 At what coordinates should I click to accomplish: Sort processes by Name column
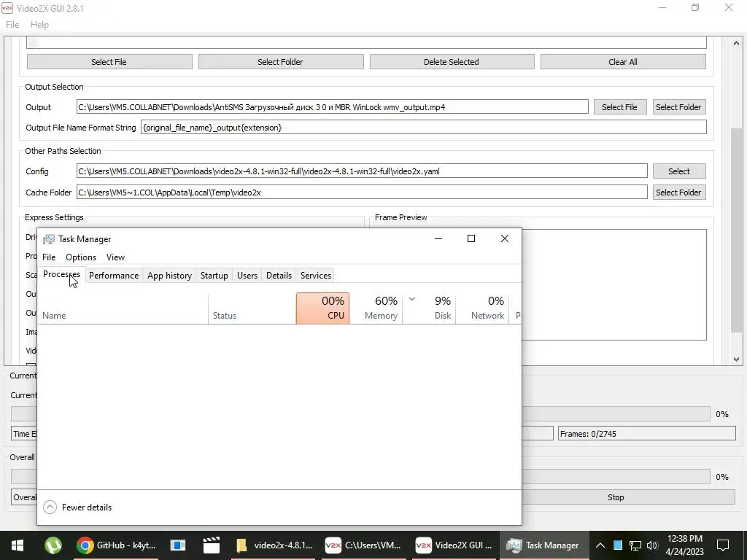click(x=123, y=309)
